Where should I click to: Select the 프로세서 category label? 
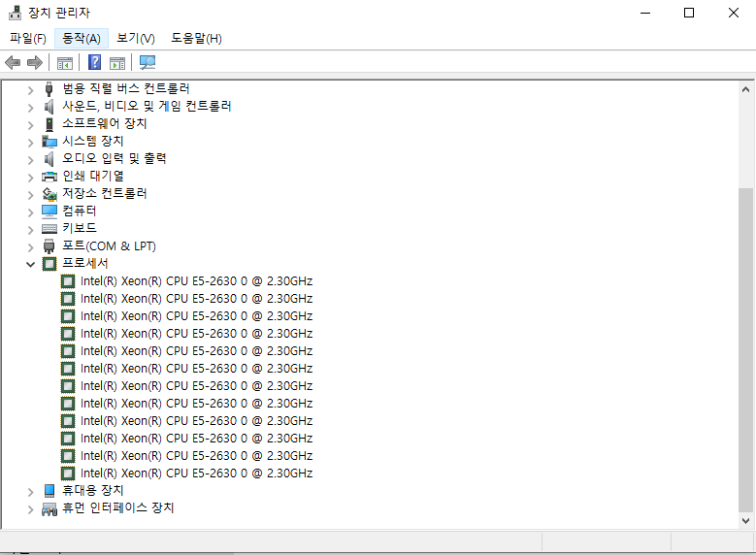tap(85, 263)
